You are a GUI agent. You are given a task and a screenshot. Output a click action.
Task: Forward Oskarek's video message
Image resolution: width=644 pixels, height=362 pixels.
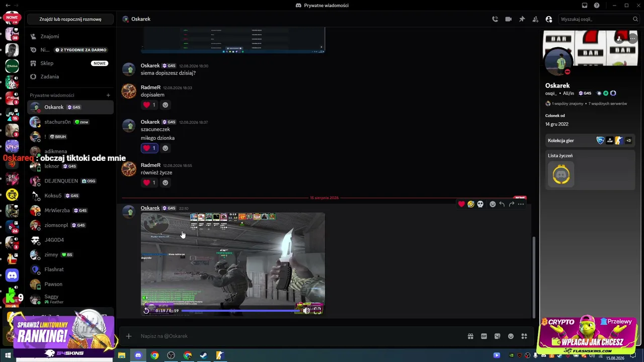(x=512, y=204)
